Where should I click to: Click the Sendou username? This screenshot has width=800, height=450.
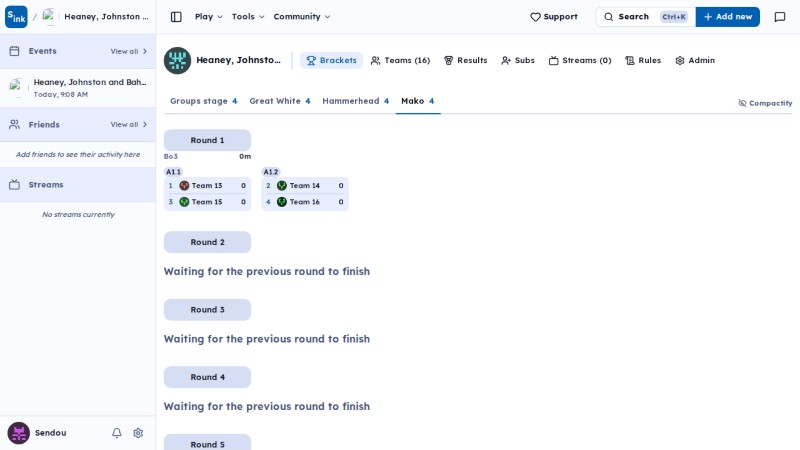tap(51, 433)
